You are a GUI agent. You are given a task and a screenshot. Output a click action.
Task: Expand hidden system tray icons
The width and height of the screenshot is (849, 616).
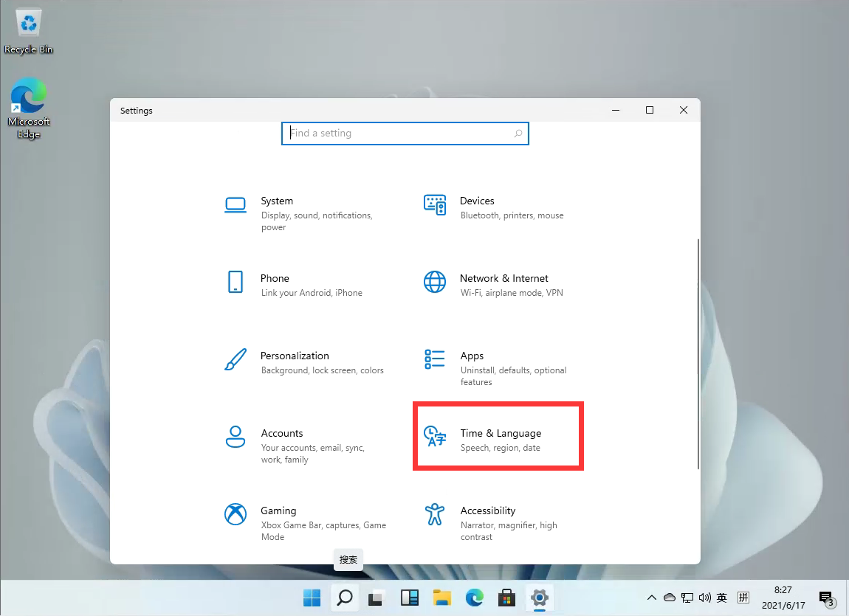click(x=652, y=598)
